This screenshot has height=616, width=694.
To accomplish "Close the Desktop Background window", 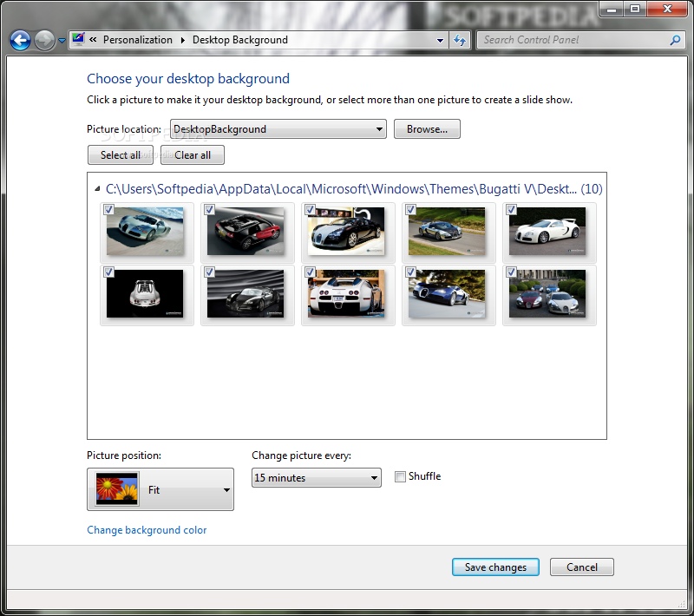I will coord(667,9).
